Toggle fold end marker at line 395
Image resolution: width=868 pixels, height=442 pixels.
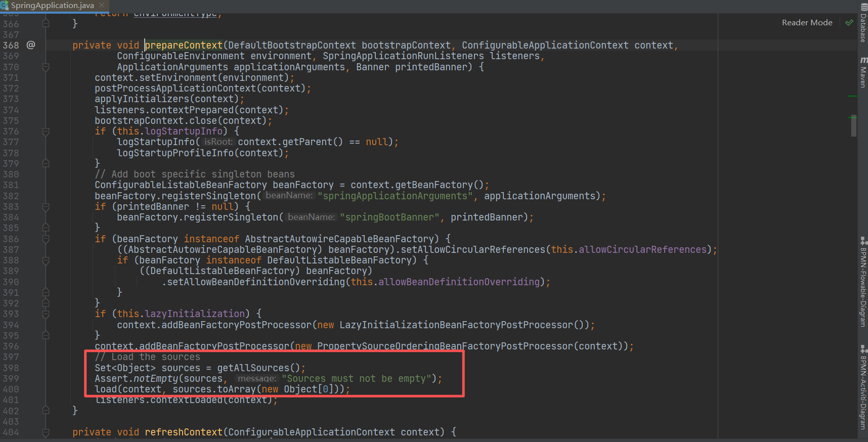pos(46,335)
